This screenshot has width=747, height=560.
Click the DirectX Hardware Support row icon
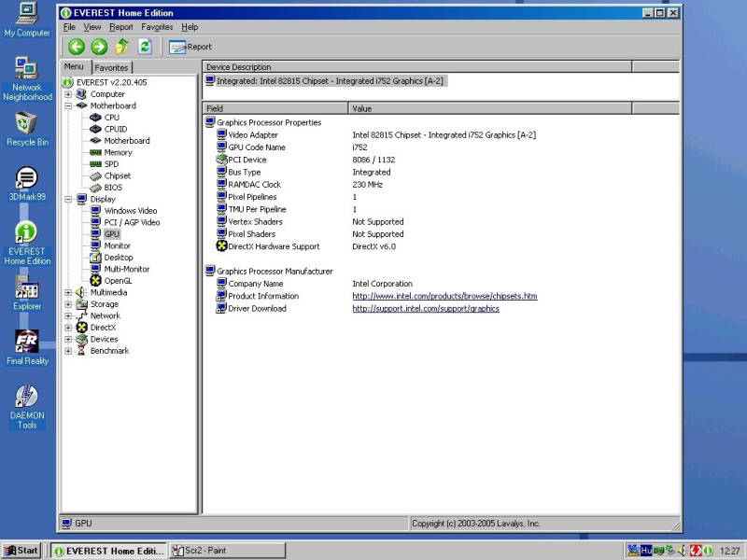tap(221, 246)
